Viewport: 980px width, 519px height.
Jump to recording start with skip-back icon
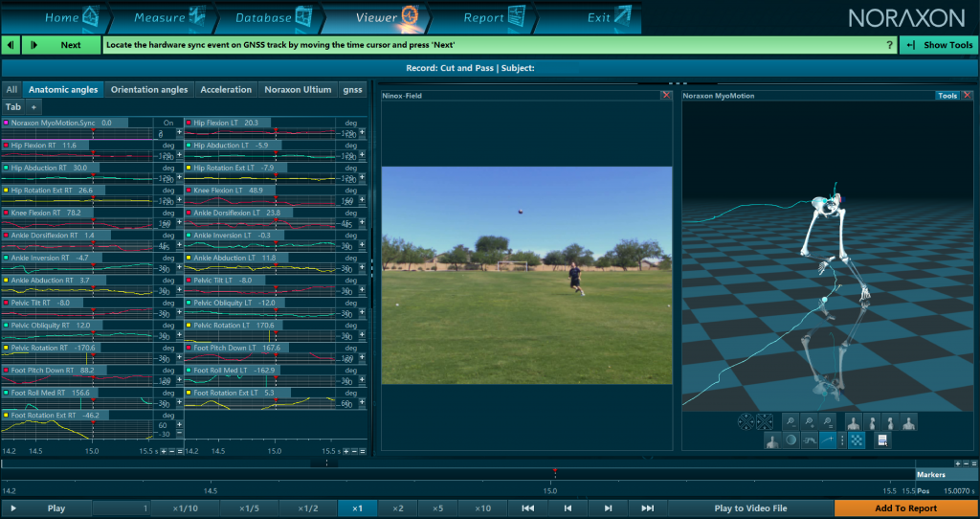point(528,508)
